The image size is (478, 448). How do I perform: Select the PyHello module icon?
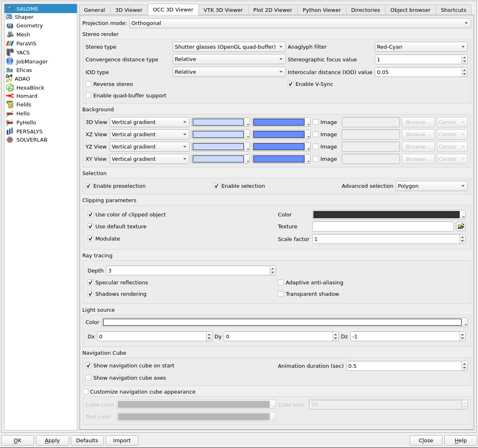click(10, 122)
